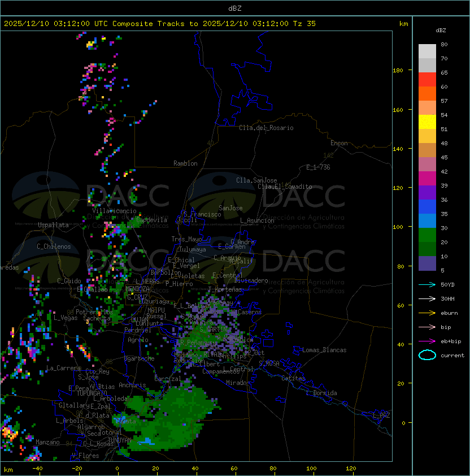Image resolution: width=470 pixels, height=476 pixels.
Task: Click -40 on the horizontal km axis
Action: (x=37, y=469)
